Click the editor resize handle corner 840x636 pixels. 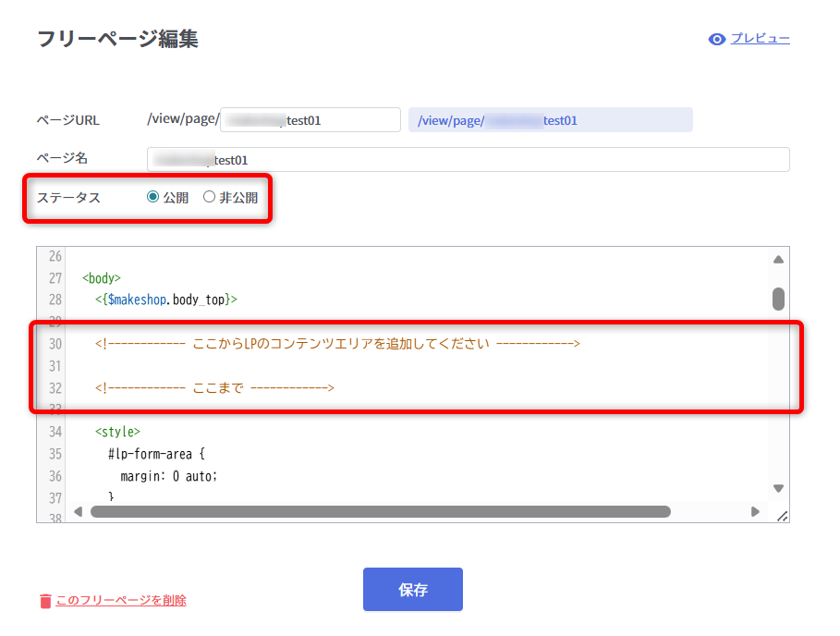pyautogui.click(x=782, y=516)
